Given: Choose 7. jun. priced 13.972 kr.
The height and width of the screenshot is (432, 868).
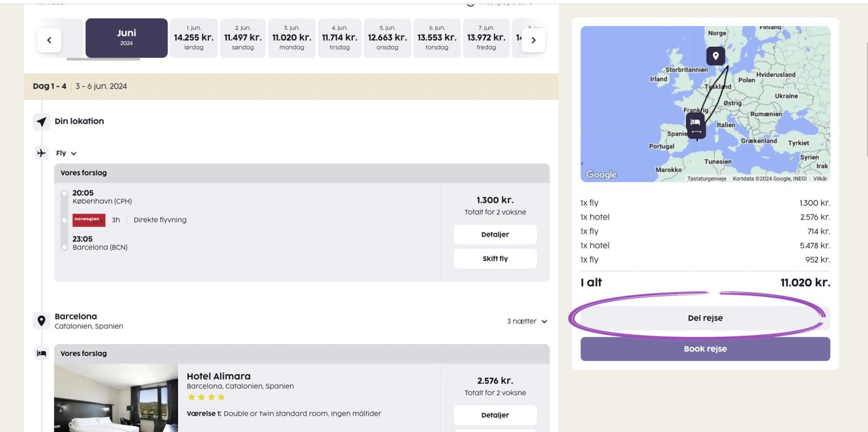Looking at the screenshot, I should [486, 38].
